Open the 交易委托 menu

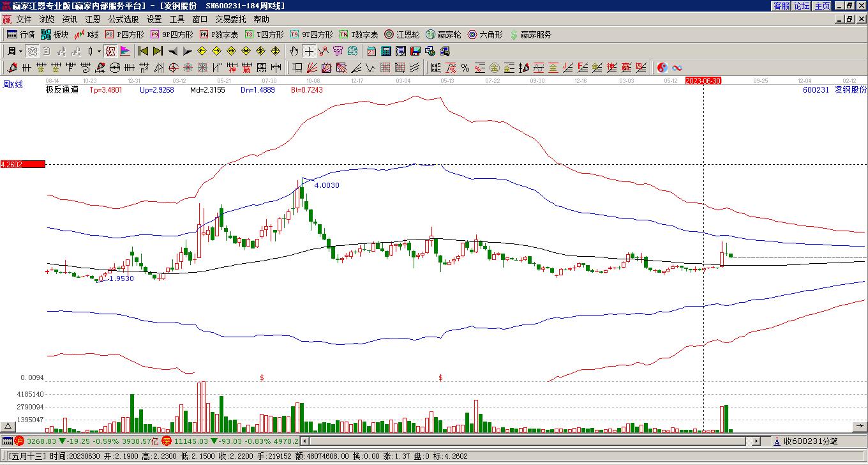[230, 20]
